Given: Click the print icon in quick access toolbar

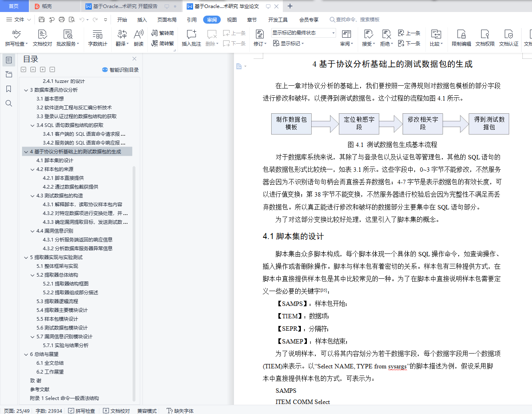Looking at the screenshot, I should click(x=62, y=19).
